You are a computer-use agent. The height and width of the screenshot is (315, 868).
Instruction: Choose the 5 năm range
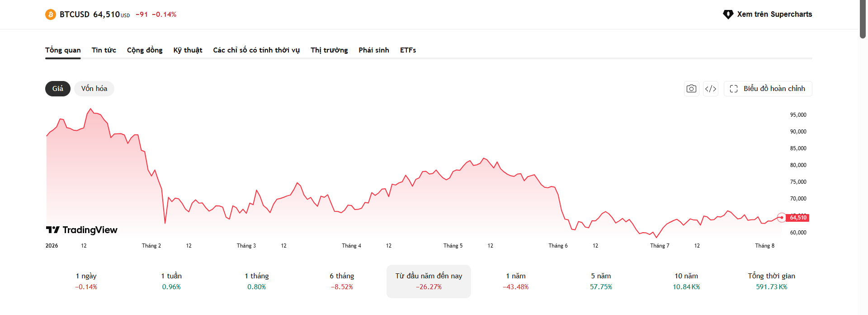[x=601, y=281]
